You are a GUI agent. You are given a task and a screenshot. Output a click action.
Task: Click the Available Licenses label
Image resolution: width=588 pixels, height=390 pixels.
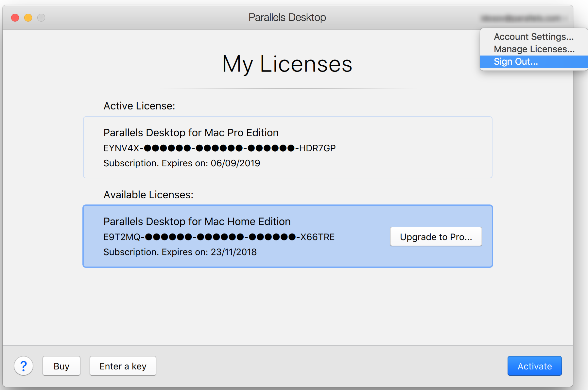click(x=148, y=195)
